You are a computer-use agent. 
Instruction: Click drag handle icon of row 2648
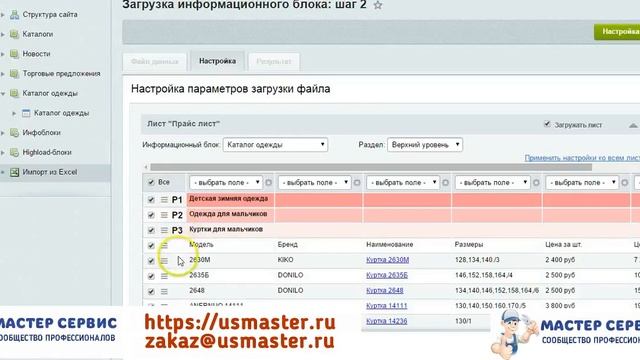pos(164,291)
